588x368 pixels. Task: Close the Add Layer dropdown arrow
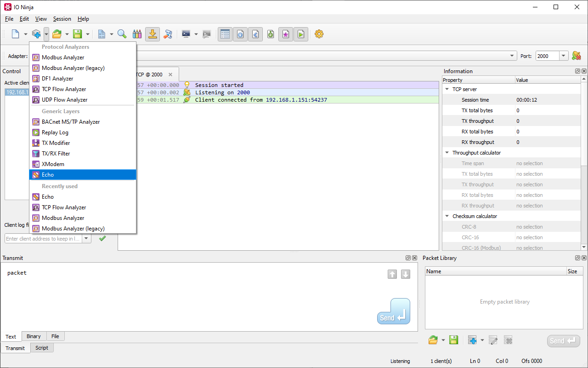[x=46, y=34]
